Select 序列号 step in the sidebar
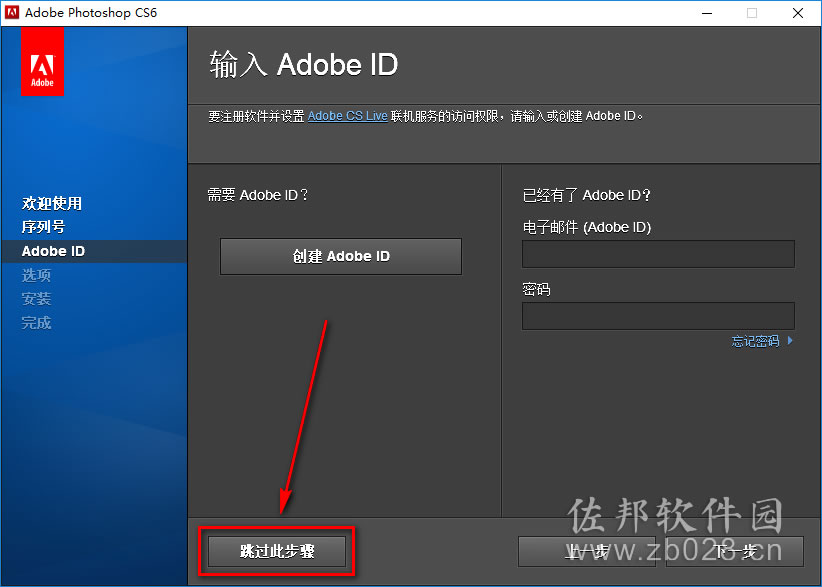 coord(44,227)
